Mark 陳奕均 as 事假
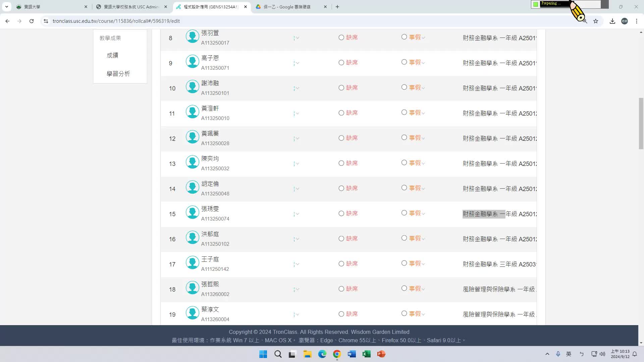This screenshot has height=362, width=644. 404,163
